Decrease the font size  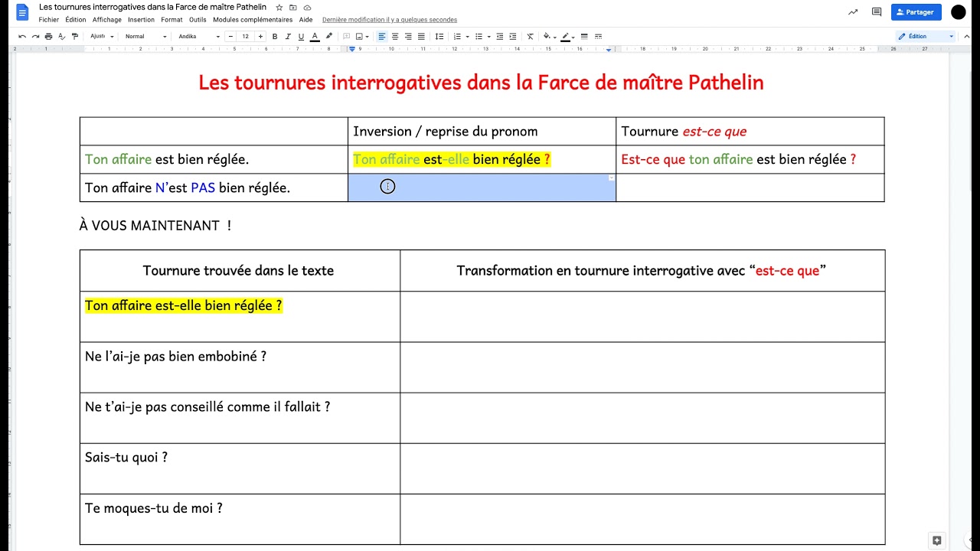(x=230, y=36)
